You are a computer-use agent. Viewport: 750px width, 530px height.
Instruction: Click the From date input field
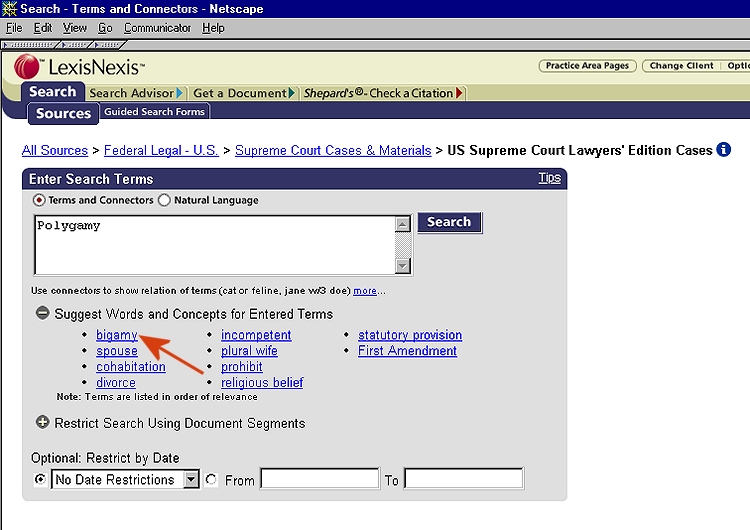click(x=319, y=480)
